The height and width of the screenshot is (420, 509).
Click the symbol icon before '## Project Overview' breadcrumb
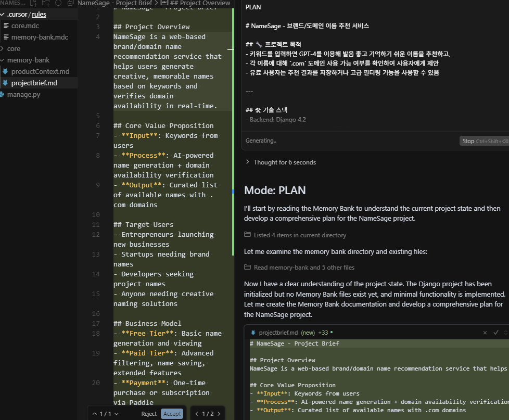click(x=164, y=3)
